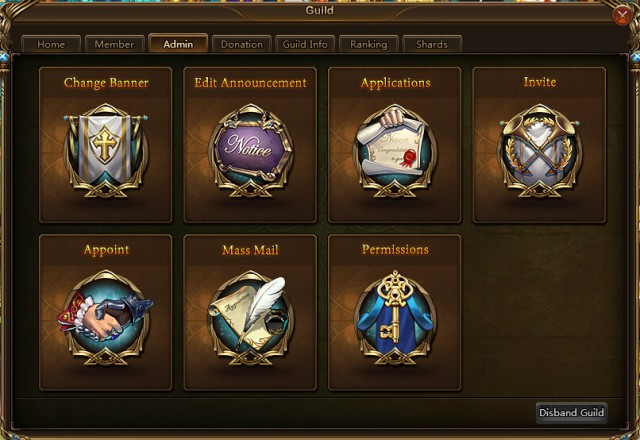This screenshot has height=440, width=640.
Task: Click the Permissions card heading
Action: point(395,249)
